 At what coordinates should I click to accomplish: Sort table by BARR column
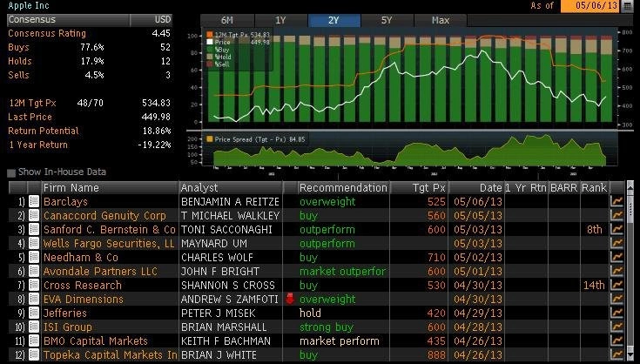coord(564,188)
